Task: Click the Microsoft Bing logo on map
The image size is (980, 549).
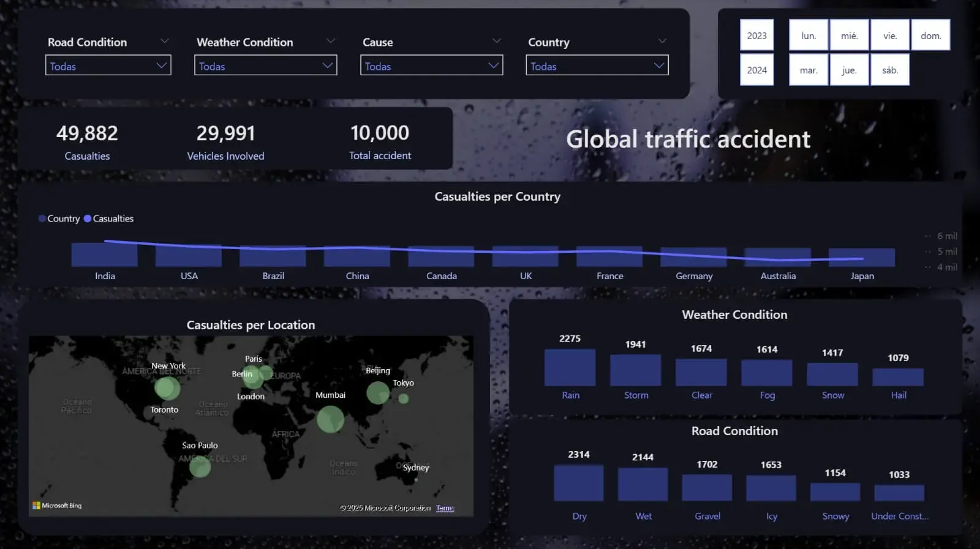Action: tap(57, 506)
